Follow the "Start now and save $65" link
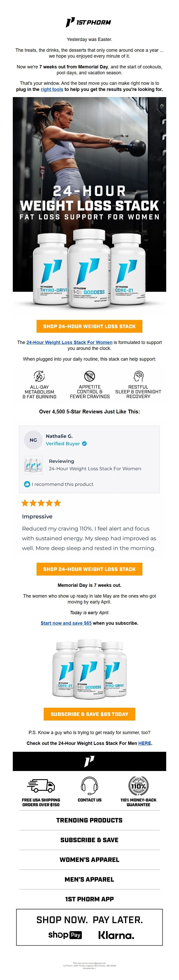 (x=66, y=623)
